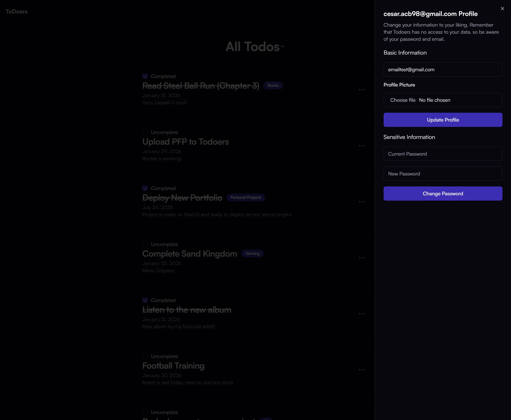Screen dimensions: 511x420
Task: Click the Books category tag
Action: (x=273, y=85)
